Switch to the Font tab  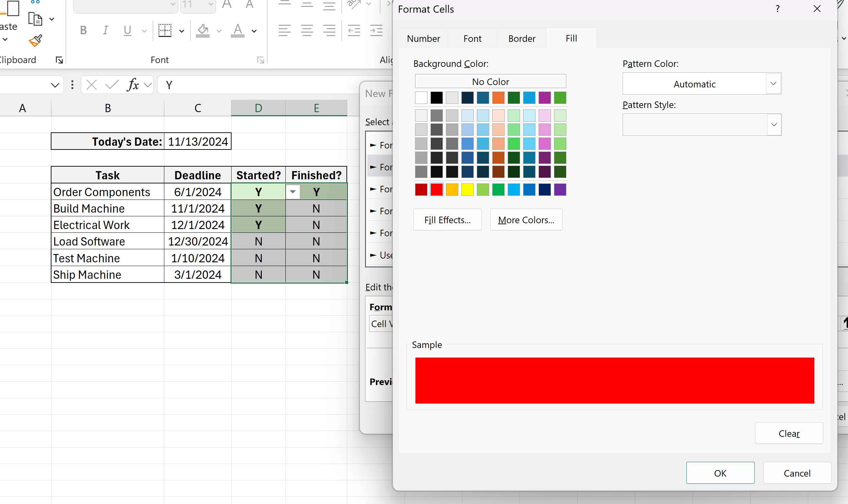[472, 38]
